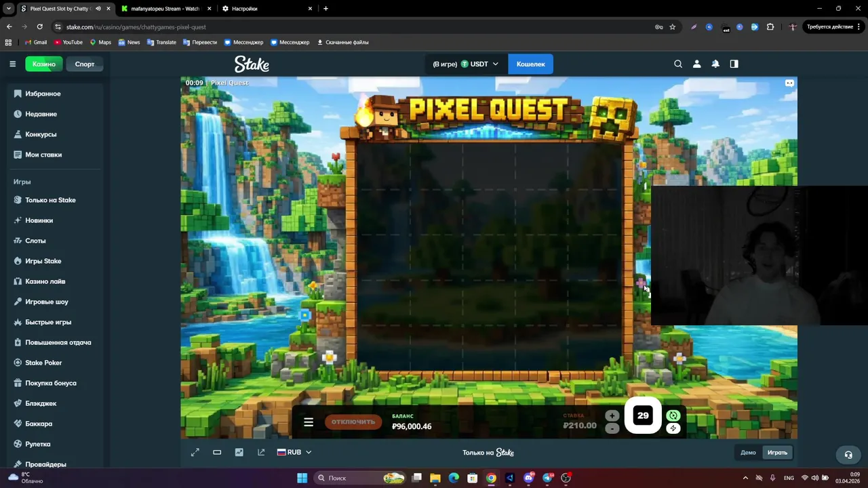
Task: Open live stats chart icon
Action: [239, 452]
